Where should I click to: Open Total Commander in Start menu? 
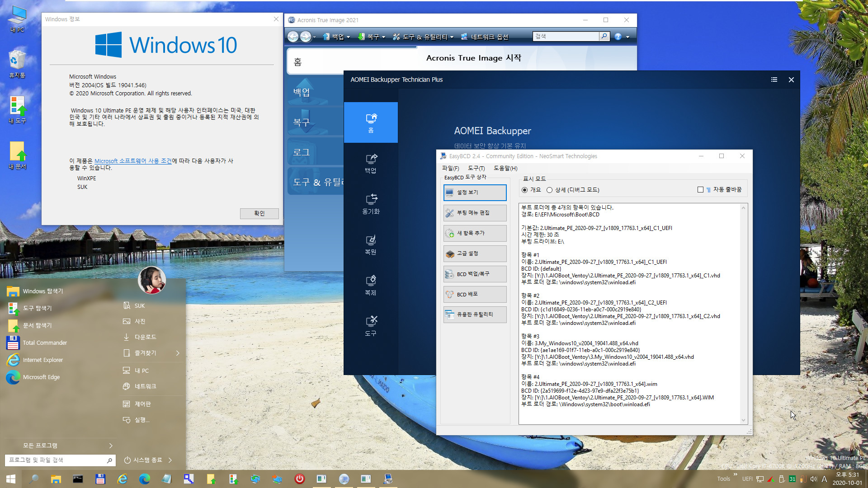[x=45, y=343]
